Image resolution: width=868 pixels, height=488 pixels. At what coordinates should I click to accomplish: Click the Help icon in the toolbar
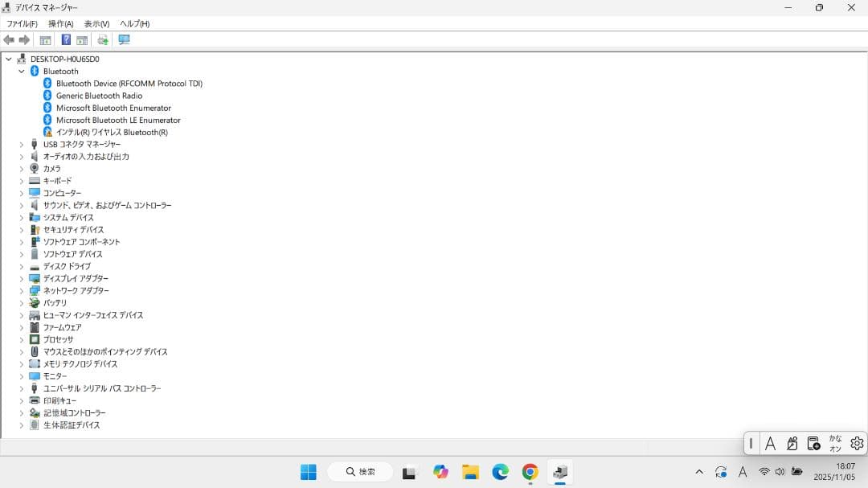coord(66,39)
